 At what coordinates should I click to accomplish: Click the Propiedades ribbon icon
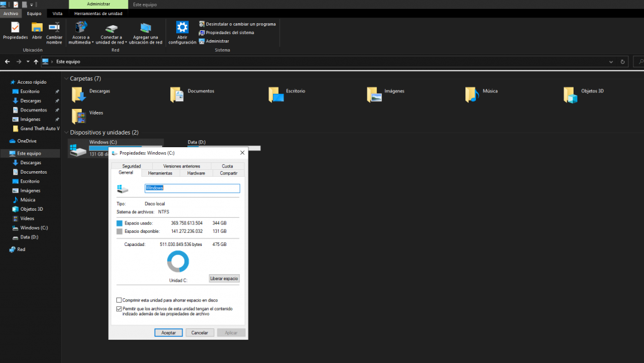[15, 28]
